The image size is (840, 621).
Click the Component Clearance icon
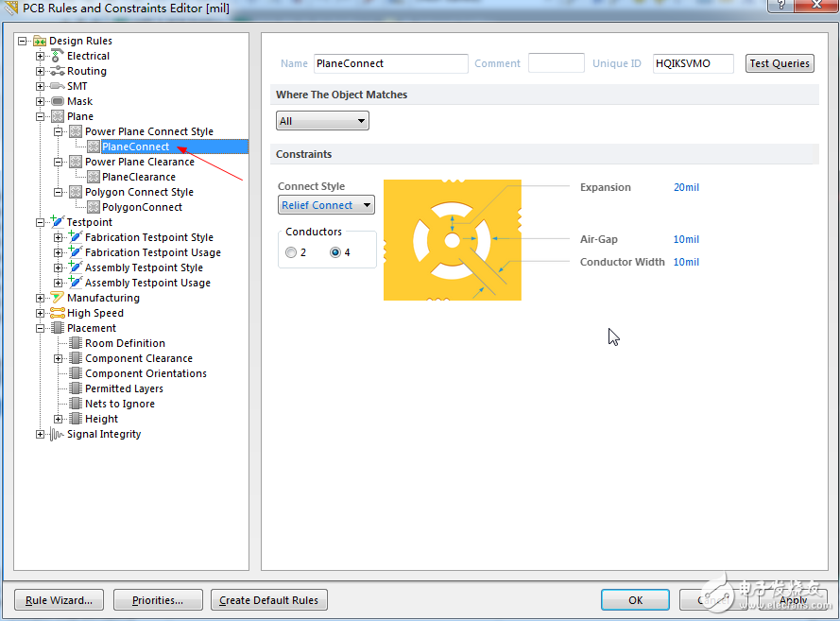76,358
